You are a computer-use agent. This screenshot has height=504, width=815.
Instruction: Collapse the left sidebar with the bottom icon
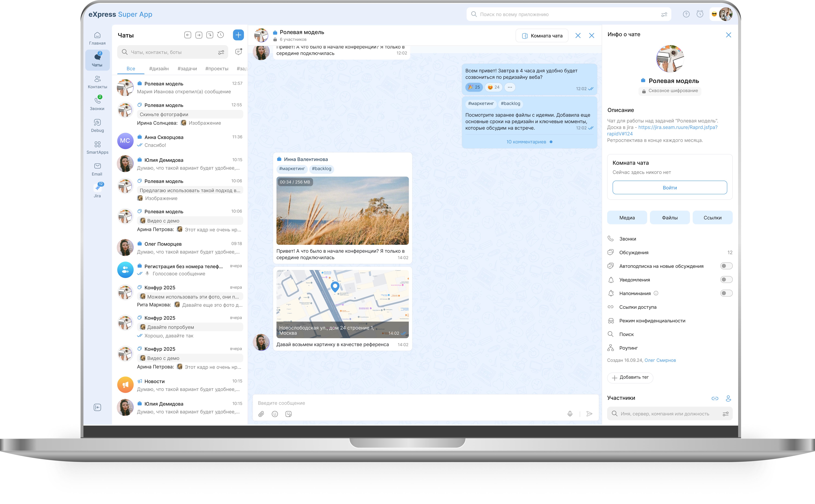click(97, 407)
